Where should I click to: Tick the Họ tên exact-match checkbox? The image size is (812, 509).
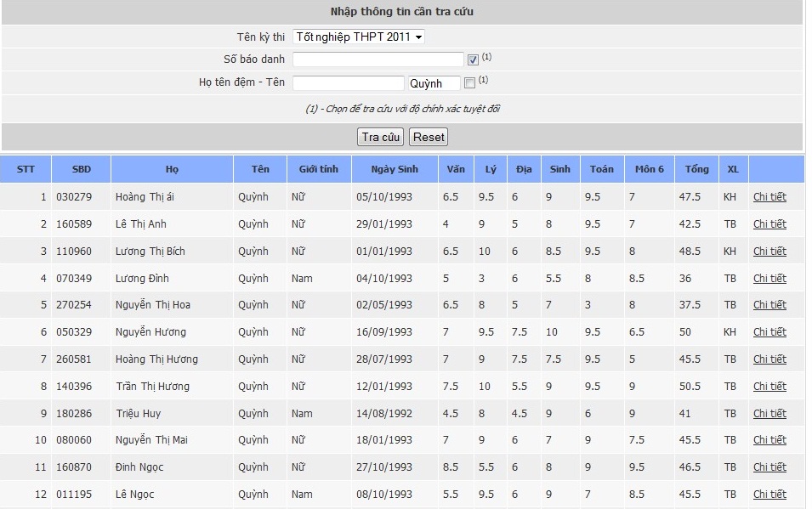[469, 82]
